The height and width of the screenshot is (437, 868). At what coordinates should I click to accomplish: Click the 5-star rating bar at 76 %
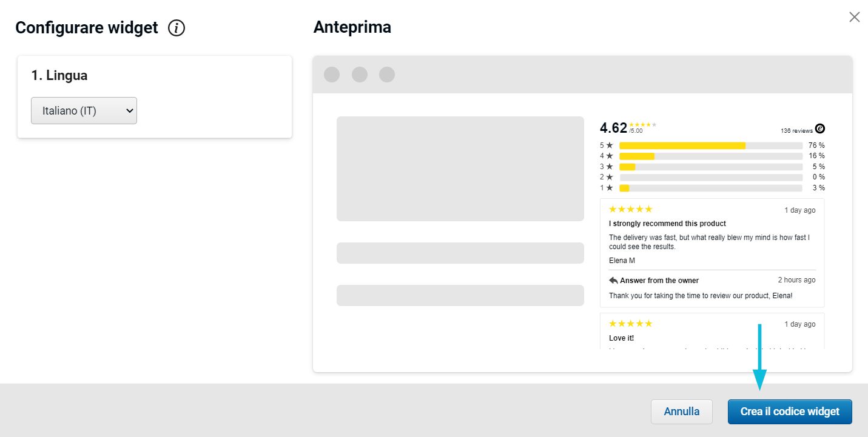point(711,145)
